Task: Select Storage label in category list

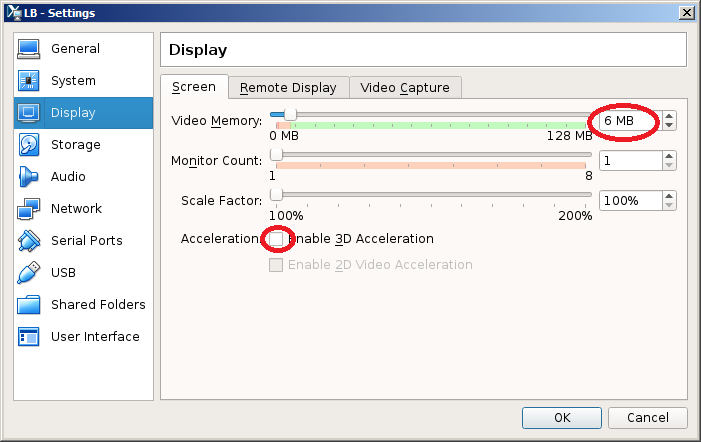Action: [76, 145]
